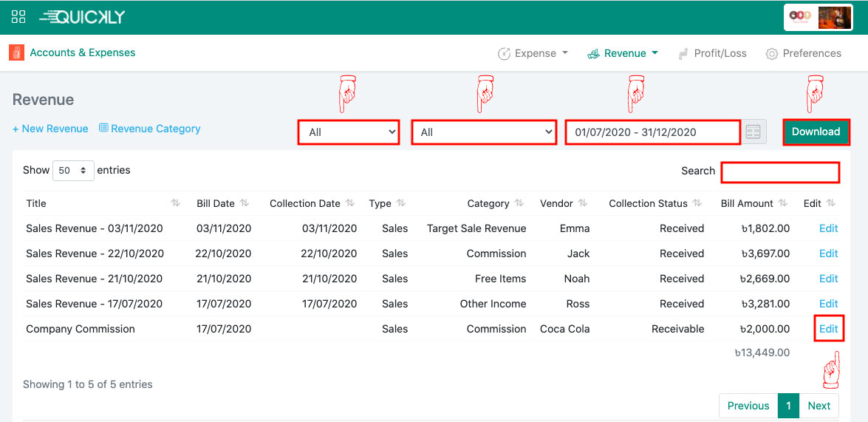Image resolution: width=868 pixels, height=422 pixels.
Task: Sort table by Title column arrows
Action: [x=176, y=203]
